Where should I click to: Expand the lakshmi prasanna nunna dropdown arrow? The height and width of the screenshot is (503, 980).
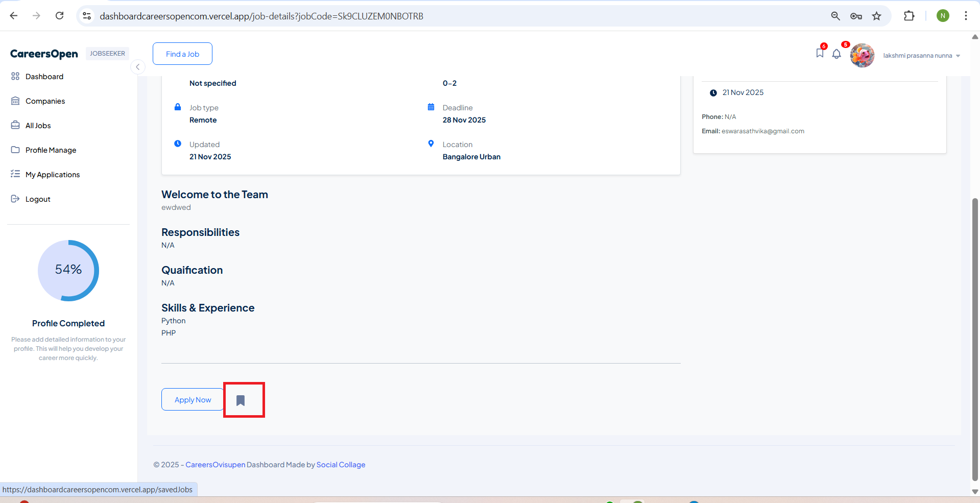tap(958, 56)
